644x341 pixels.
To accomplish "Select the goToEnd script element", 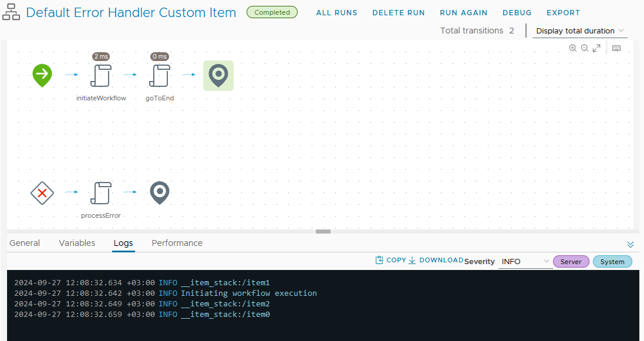I will coord(159,75).
